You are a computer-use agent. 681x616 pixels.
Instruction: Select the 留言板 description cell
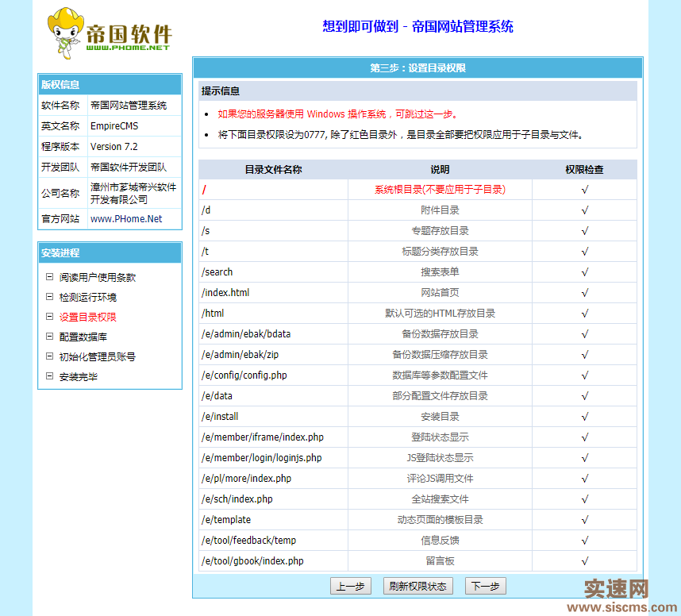pyautogui.click(x=440, y=560)
